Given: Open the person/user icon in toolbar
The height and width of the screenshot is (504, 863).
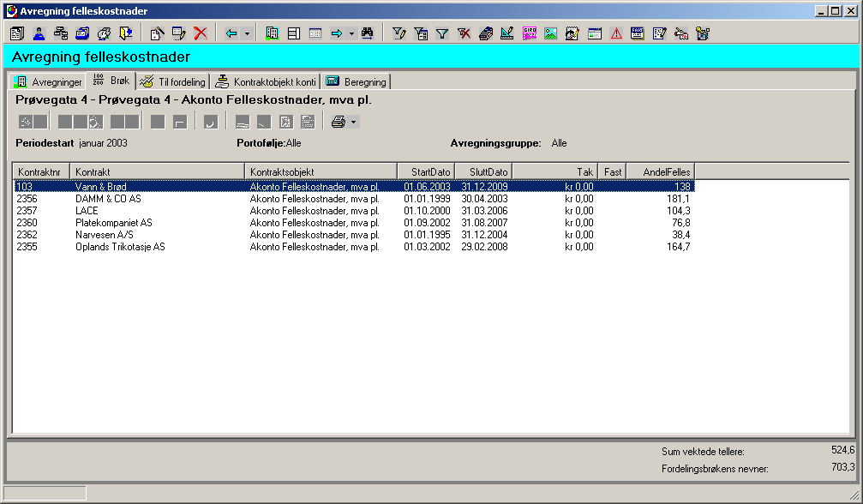Looking at the screenshot, I should pyautogui.click(x=39, y=33).
